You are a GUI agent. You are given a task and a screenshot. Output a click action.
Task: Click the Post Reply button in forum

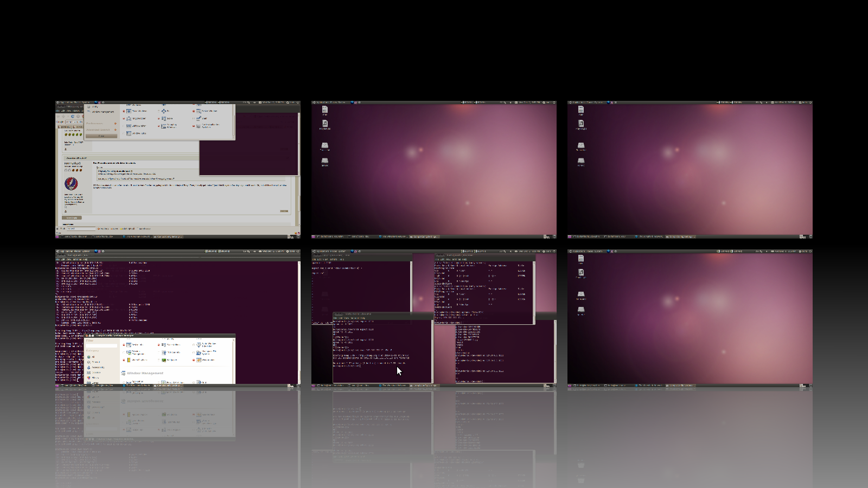click(x=72, y=218)
